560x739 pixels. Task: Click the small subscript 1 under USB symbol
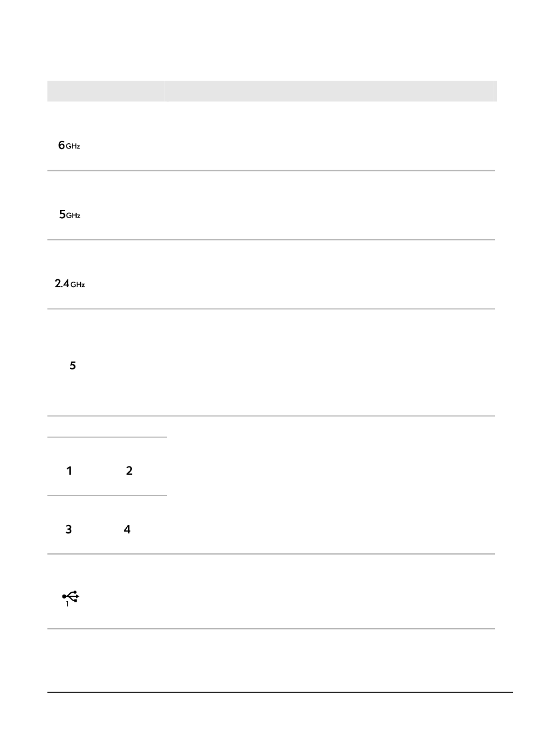(x=67, y=604)
